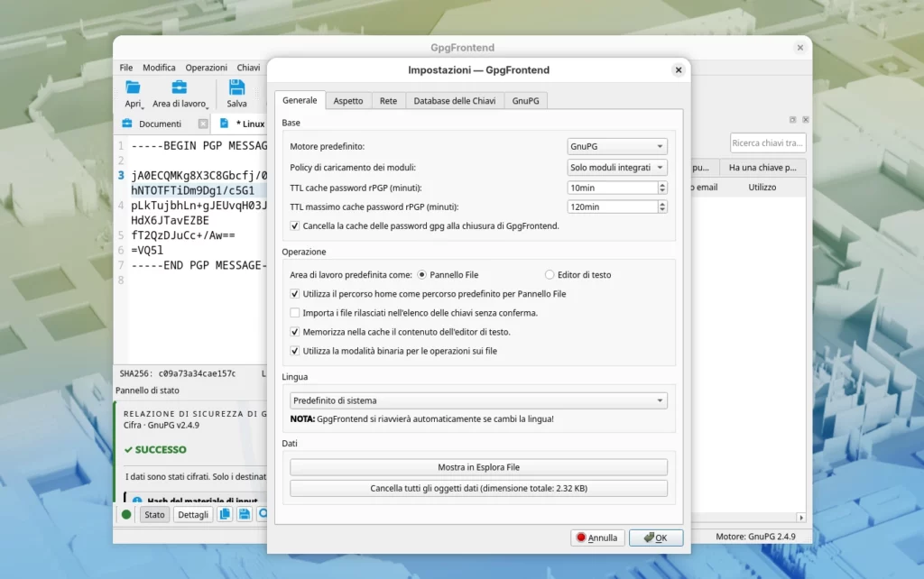Toggle use home path for Pannello File checkbox

(295, 293)
